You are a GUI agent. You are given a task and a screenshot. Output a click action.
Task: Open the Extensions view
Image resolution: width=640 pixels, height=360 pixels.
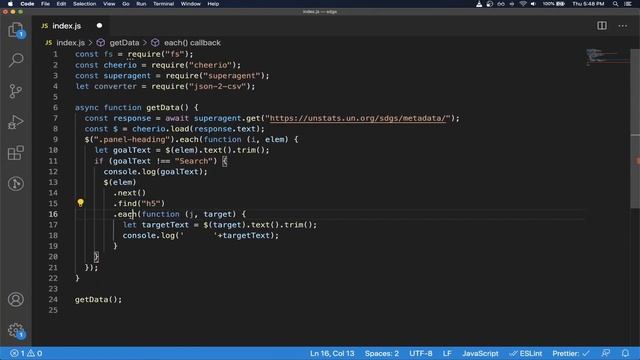point(16,153)
